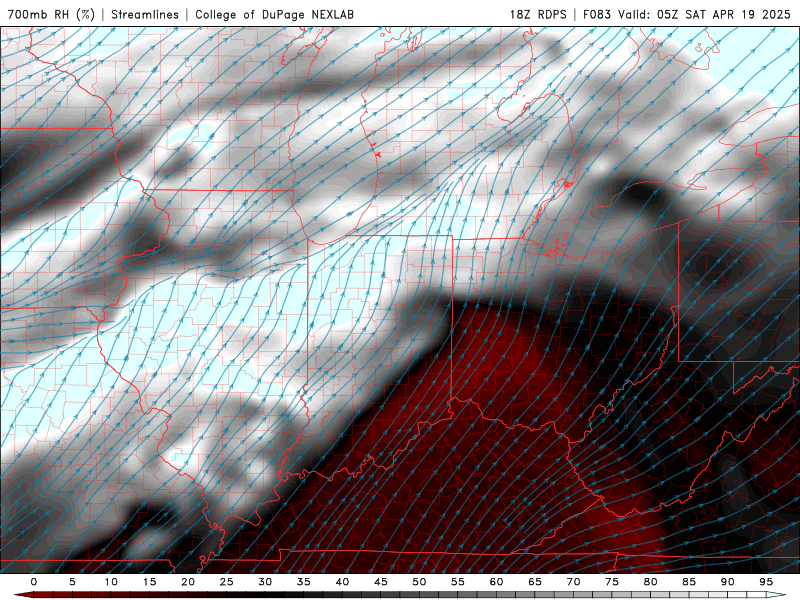The height and width of the screenshot is (600, 800).
Task: Click the colorbar label '50'
Action: [419, 582]
